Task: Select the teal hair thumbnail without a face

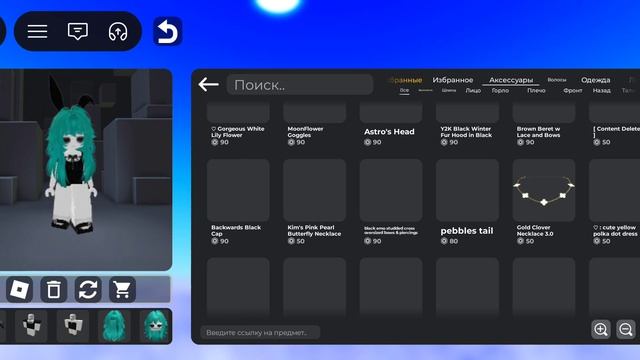Action: click(x=114, y=326)
